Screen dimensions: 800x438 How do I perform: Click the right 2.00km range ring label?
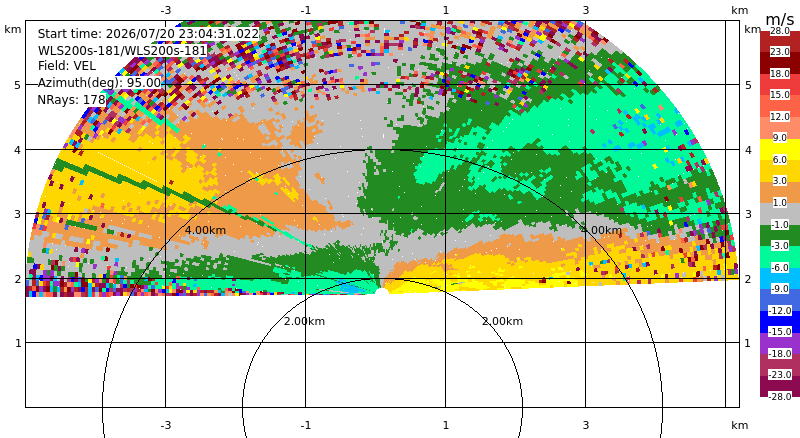(x=503, y=321)
